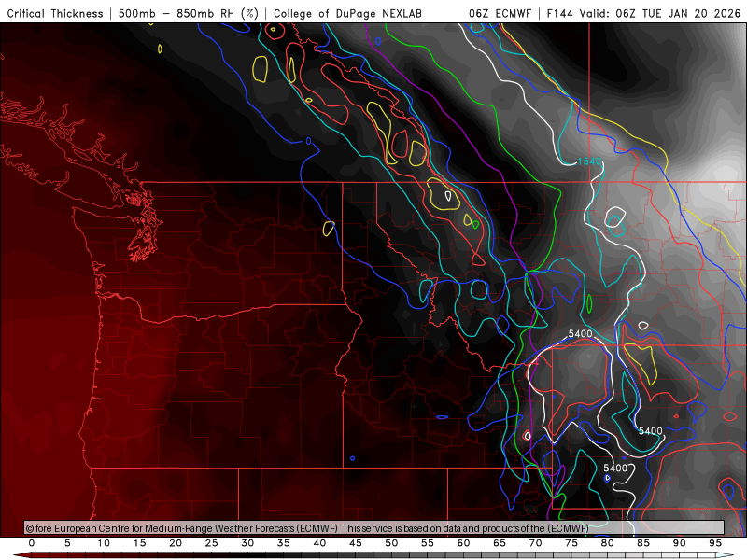Click the "0" value on the color scale
This screenshot has width=747, height=560.
coord(32,543)
